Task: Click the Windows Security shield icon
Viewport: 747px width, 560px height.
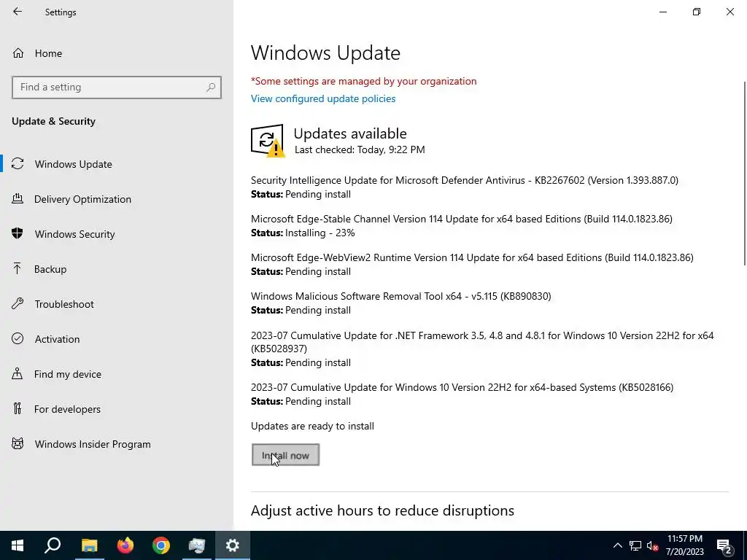Action: (x=18, y=234)
